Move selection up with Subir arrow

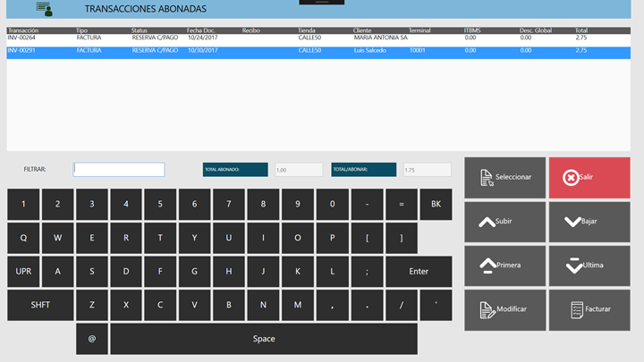504,221
